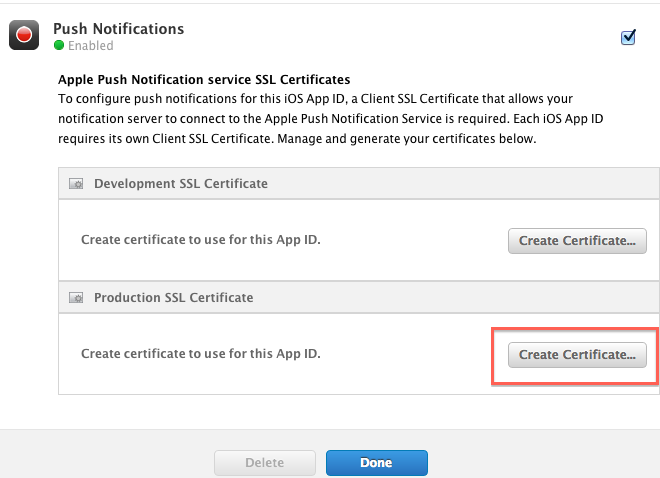Image resolution: width=660 pixels, height=478 pixels.
Task: Expand the Production SSL Certificate section header
Action: (359, 297)
